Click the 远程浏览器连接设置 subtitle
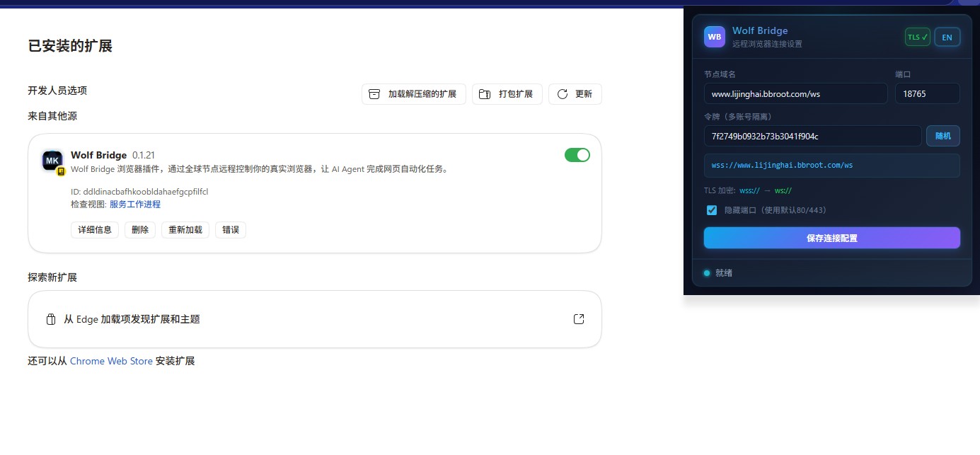 [x=767, y=44]
